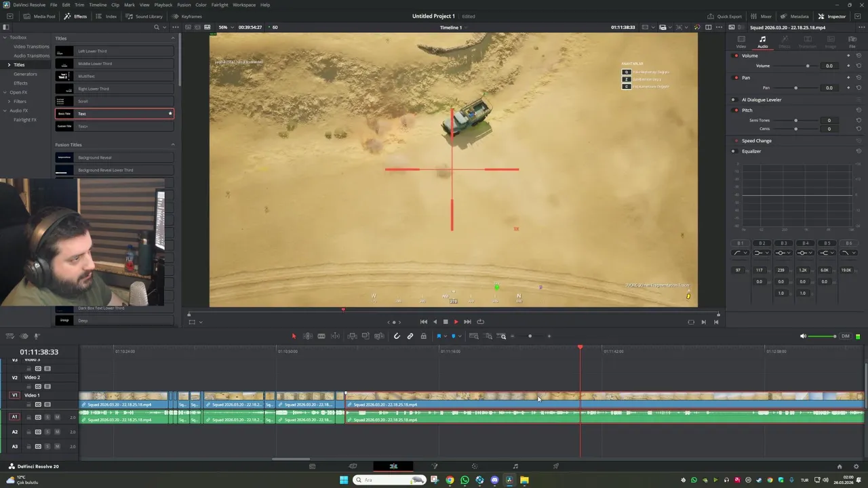
Task: Collapse the Fusion Titles list section
Action: tap(172, 144)
